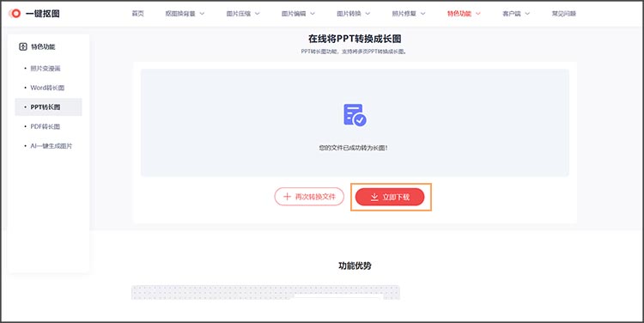Expand the 图片转换 dropdown arrow

point(368,14)
